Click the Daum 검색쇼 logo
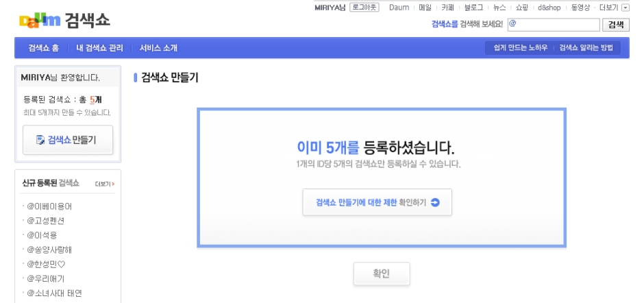The height and width of the screenshot is (303, 644). [x=64, y=20]
